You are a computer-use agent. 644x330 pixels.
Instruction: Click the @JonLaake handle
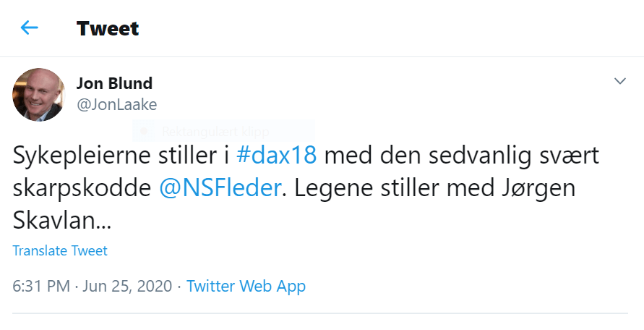(117, 104)
